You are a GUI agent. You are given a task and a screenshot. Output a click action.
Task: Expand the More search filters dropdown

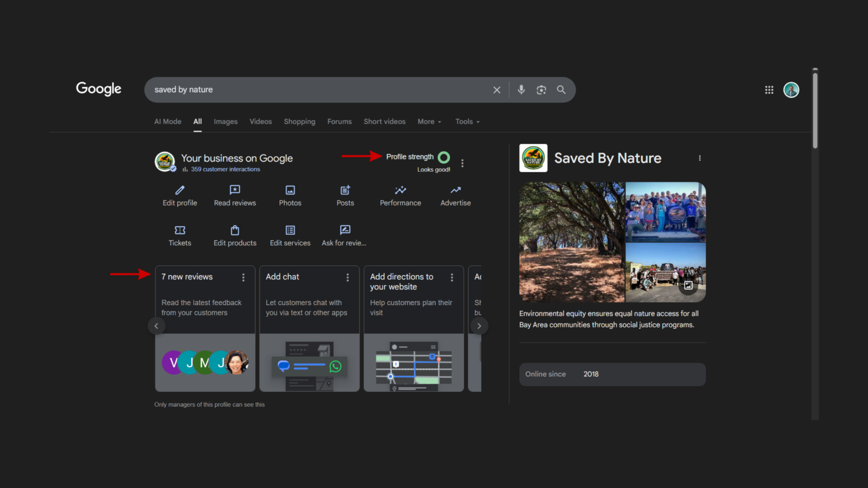(x=429, y=121)
